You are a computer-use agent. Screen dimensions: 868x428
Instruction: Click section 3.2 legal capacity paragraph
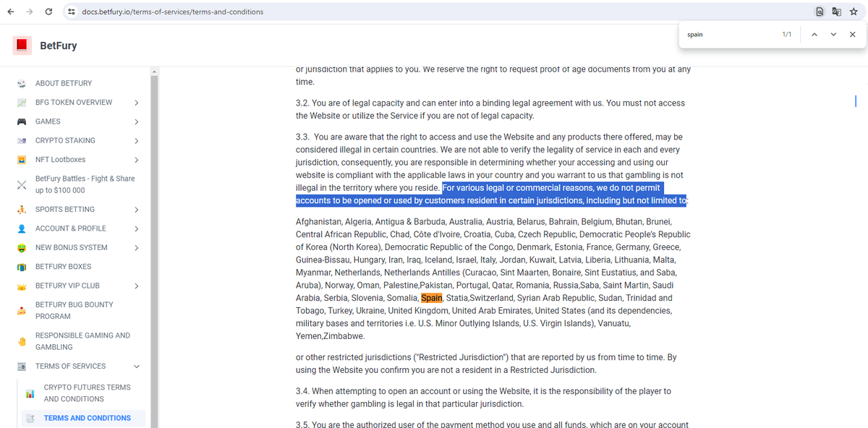[x=490, y=109]
